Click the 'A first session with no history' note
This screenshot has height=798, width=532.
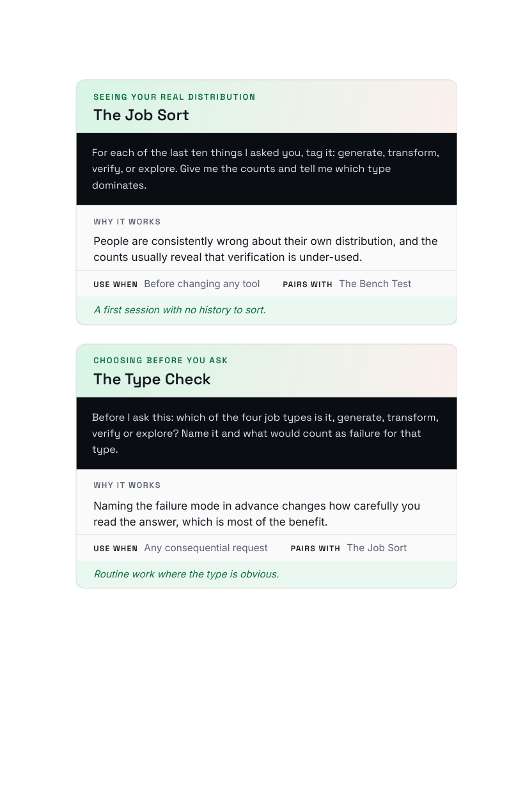180,310
